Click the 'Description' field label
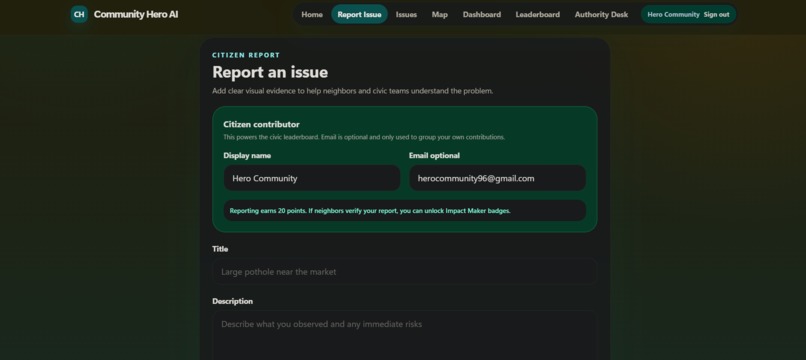 click(232, 301)
